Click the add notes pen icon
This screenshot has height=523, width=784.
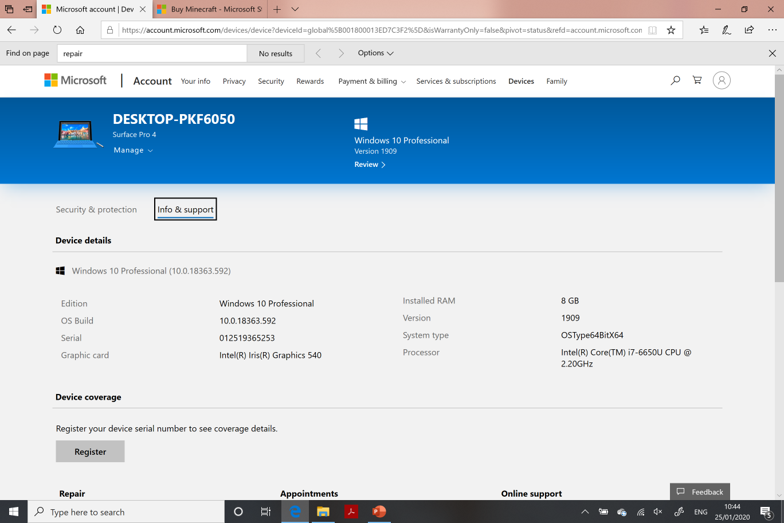point(726,30)
